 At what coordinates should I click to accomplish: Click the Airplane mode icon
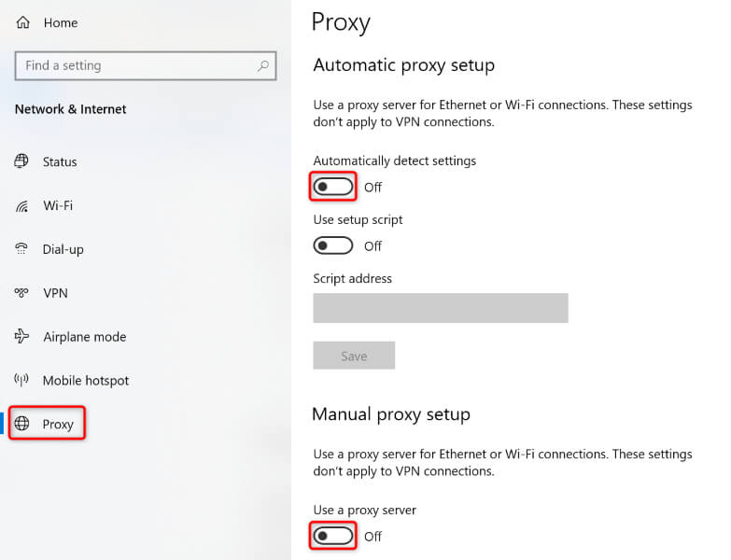tap(22, 337)
